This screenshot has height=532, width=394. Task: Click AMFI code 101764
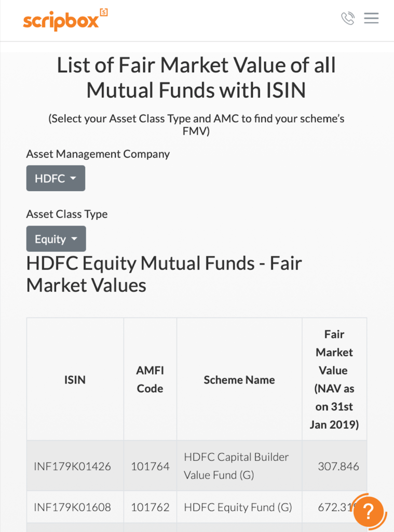click(150, 467)
